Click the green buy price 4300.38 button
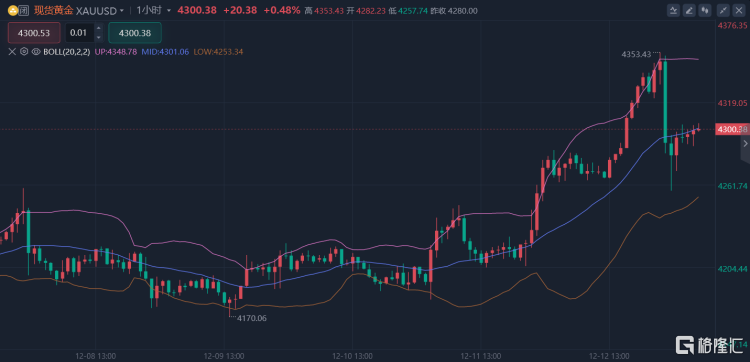 [135, 33]
